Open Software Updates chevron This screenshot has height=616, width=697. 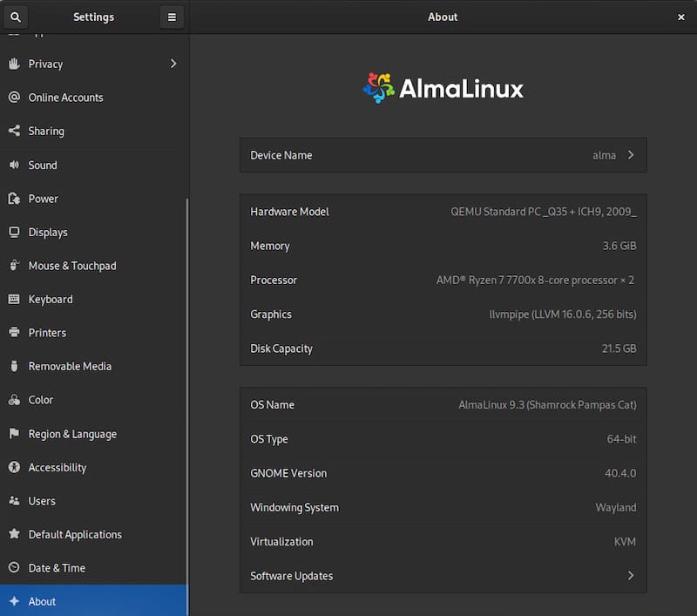(631, 576)
